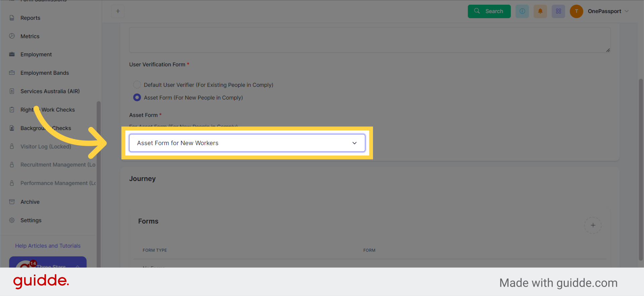Click the plus button in top bar
The width and height of the screenshot is (644, 296).
click(x=118, y=11)
